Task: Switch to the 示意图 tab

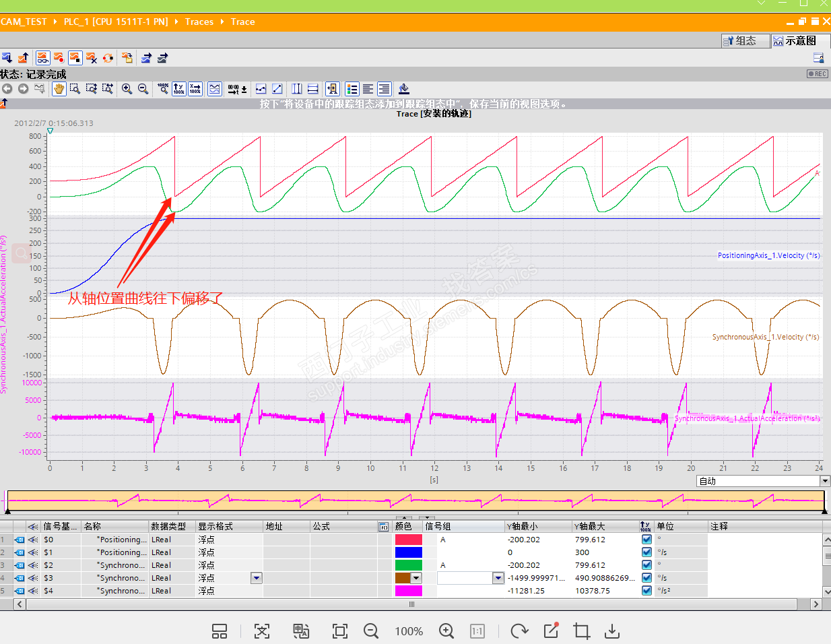Action: (x=797, y=41)
